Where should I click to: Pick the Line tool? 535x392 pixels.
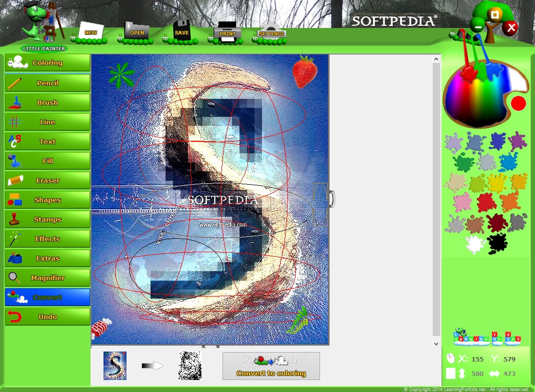click(x=47, y=122)
